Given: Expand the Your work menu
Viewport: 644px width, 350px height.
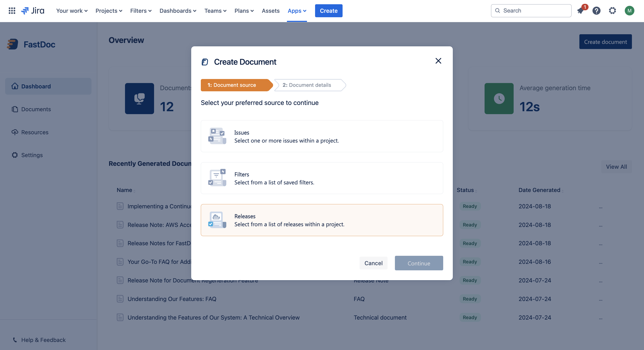Looking at the screenshot, I should (72, 11).
